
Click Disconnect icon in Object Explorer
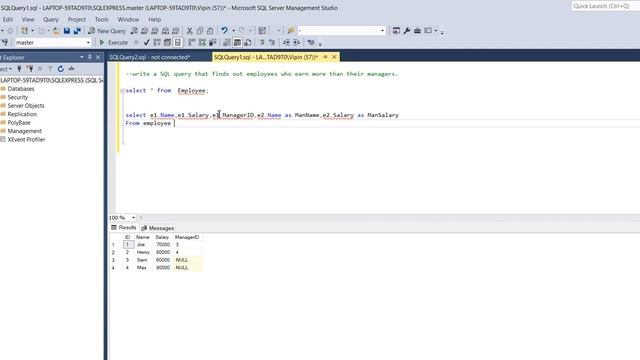[x=29, y=69]
